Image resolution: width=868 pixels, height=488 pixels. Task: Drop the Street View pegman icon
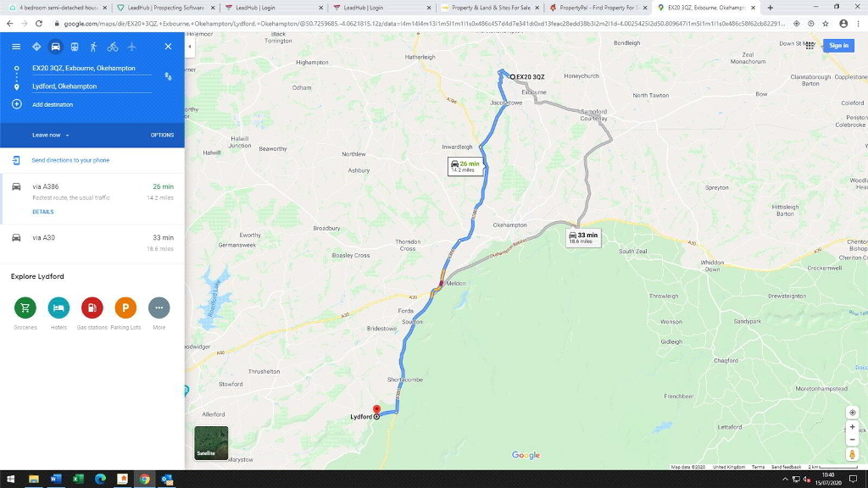point(852,454)
